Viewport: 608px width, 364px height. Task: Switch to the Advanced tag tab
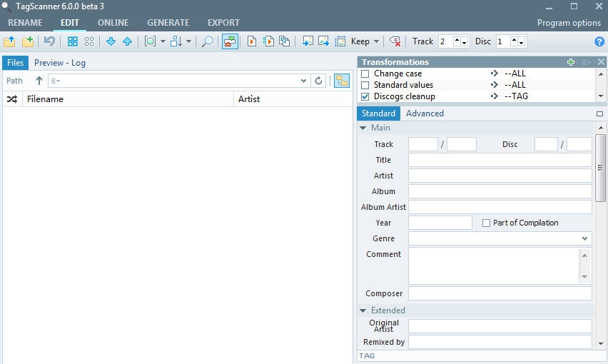click(x=425, y=113)
